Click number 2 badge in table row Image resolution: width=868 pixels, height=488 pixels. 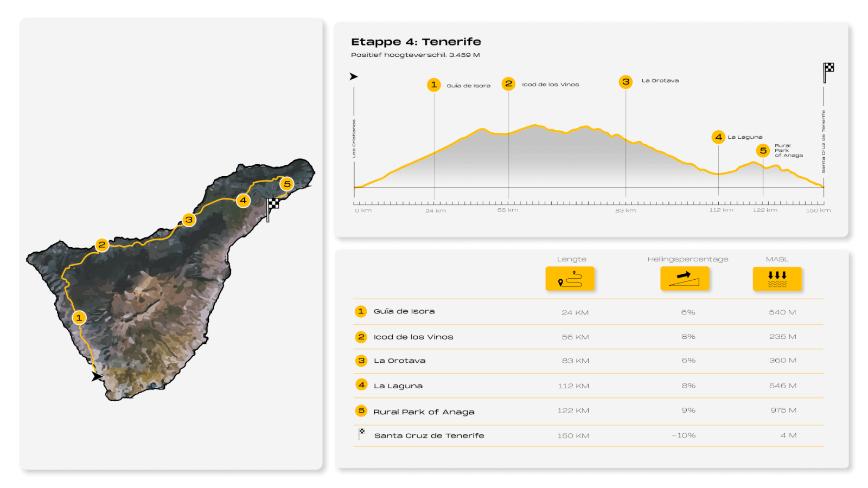coord(361,337)
